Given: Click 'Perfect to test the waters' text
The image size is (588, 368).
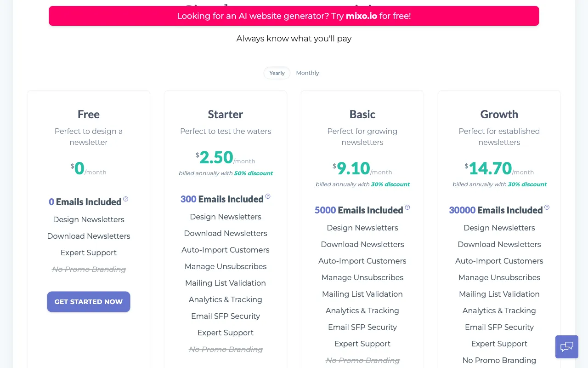Looking at the screenshot, I should click(226, 131).
